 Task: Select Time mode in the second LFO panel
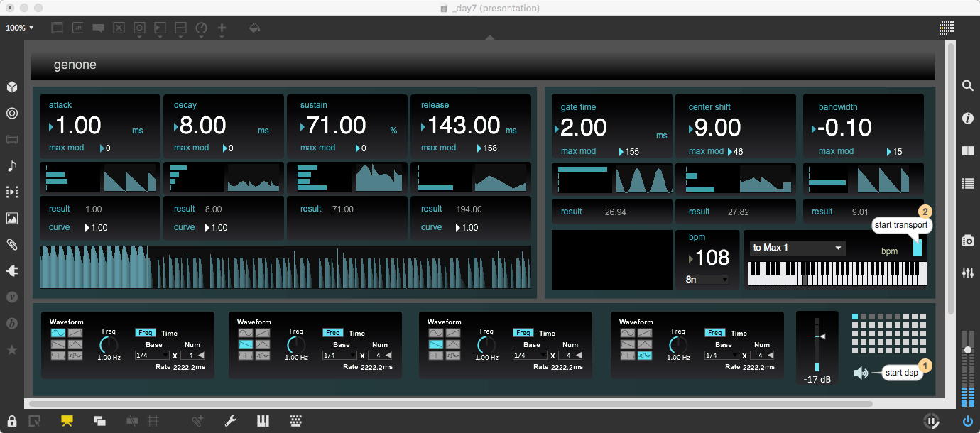click(357, 333)
